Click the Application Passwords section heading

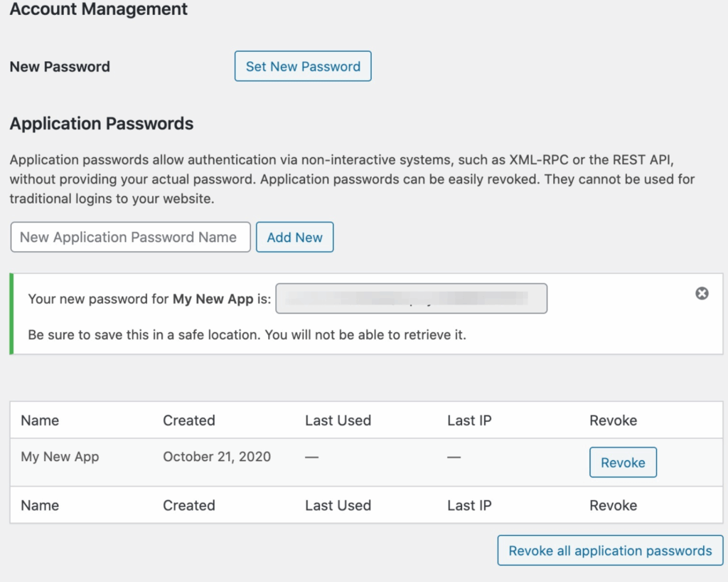(102, 123)
